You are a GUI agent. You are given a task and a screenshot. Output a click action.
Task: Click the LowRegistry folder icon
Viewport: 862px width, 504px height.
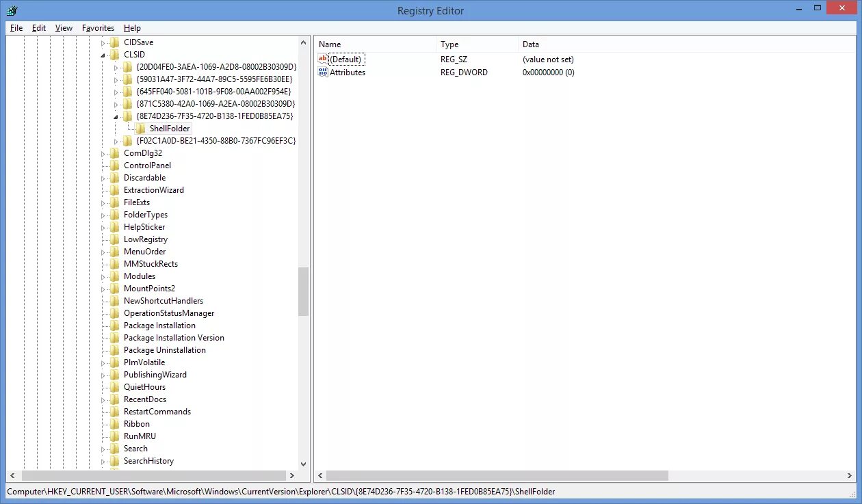pos(114,239)
